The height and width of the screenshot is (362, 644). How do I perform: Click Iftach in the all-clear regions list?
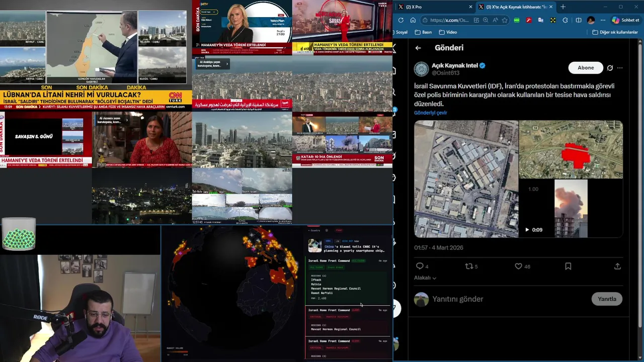316,280
